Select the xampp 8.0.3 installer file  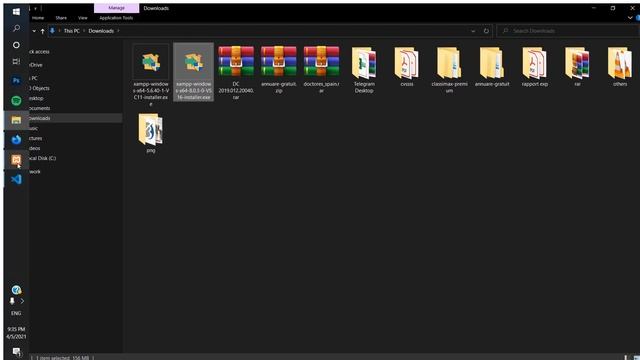click(193, 72)
